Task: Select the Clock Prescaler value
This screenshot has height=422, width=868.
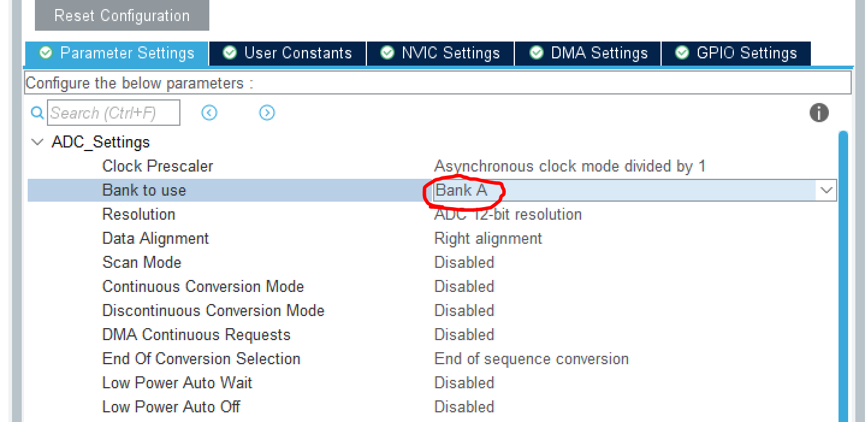Action: pyautogui.click(x=570, y=166)
